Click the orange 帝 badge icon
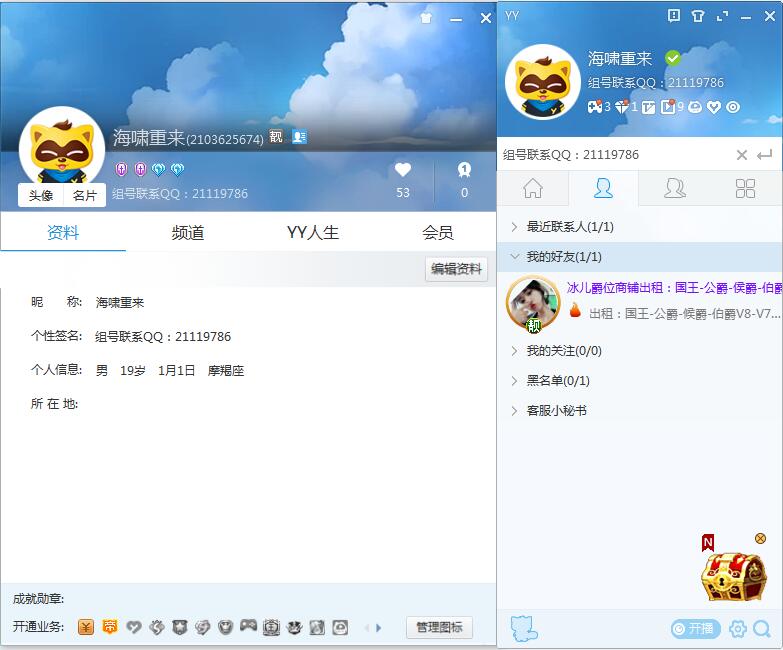Viewport: 783px width, 650px height. pos(110,627)
